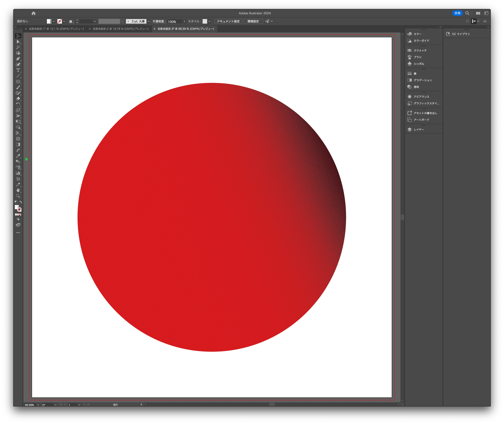Select the Pen tool

(18, 59)
